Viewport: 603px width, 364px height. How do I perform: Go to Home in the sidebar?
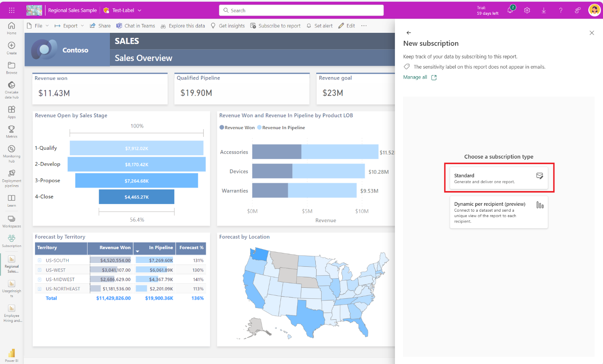point(11,28)
